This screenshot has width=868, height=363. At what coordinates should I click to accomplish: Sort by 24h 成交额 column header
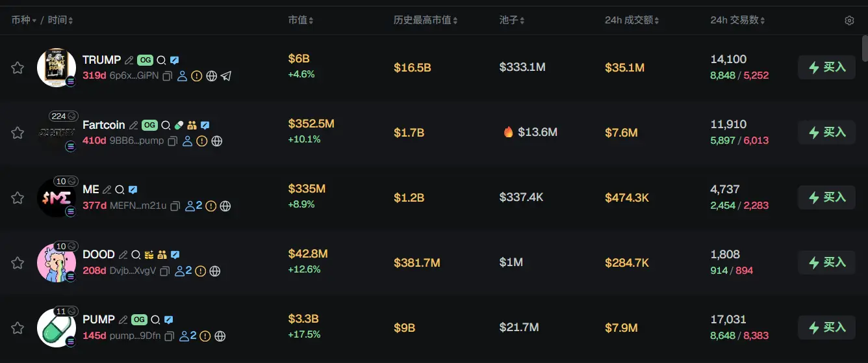pos(632,21)
